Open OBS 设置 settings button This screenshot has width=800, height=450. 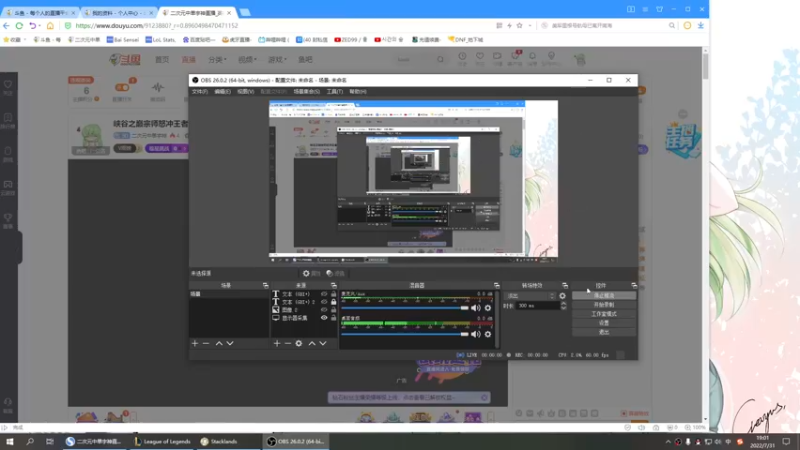coord(604,323)
